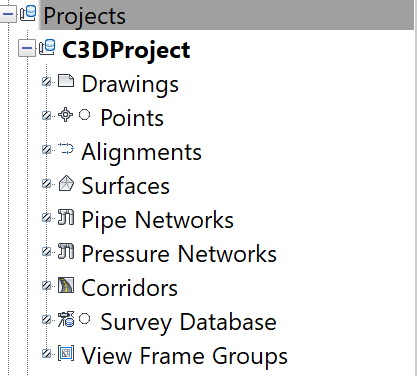This screenshot has width=417, height=376.
Task: Click the View Frame Groups icon
Action: [x=66, y=353]
